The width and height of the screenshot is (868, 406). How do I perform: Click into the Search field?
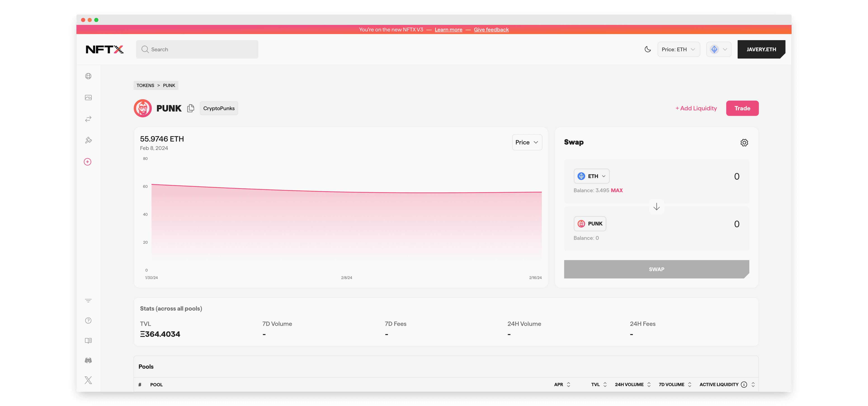(197, 49)
